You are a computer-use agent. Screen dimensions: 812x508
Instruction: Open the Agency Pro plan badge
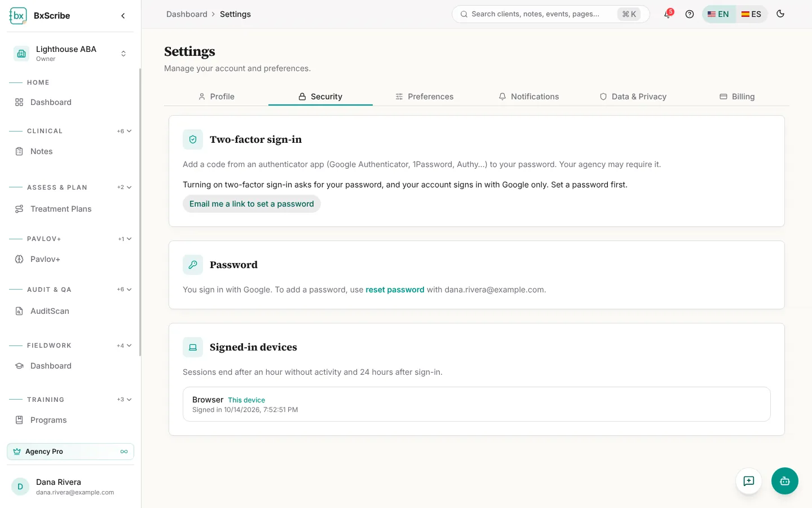70,452
